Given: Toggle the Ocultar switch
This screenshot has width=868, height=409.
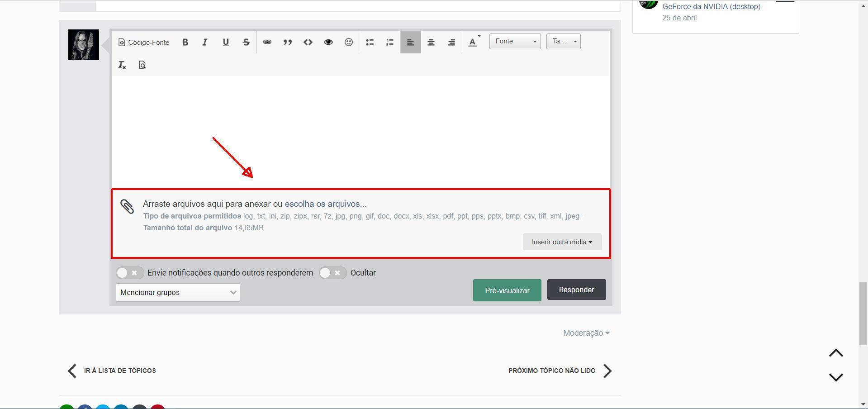Looking at the screenshot, I should click(333, 273).
